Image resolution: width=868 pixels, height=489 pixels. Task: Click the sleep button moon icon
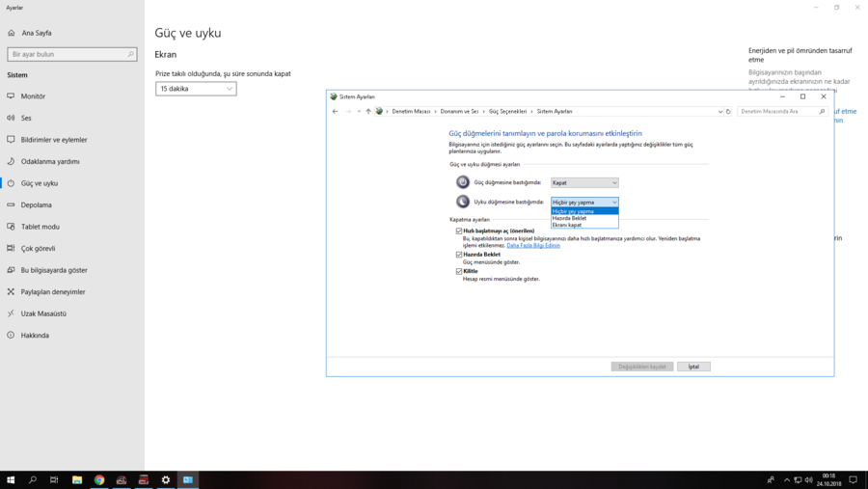(x=463, y=202)
